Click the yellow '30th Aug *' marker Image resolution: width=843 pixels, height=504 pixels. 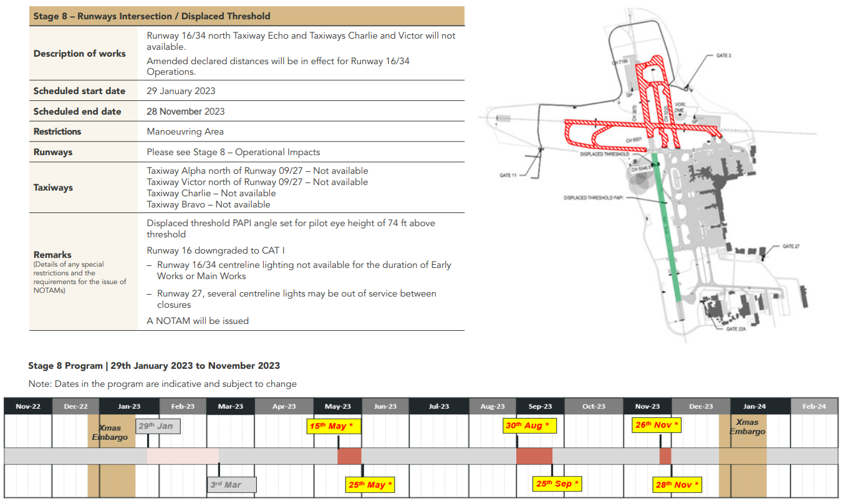tap(531, 426)
